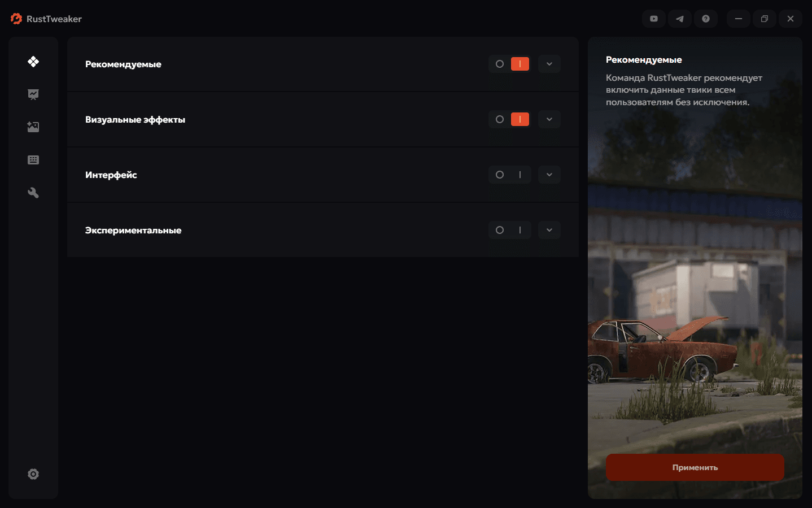Minimize the RustTweaker window

tap(739, 19)
